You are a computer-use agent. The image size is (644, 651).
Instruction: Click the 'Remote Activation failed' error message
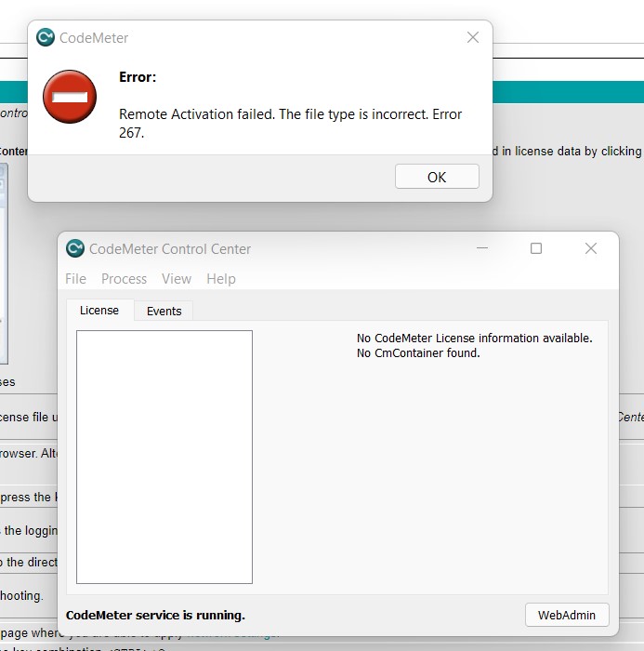[x=291, y=124]
